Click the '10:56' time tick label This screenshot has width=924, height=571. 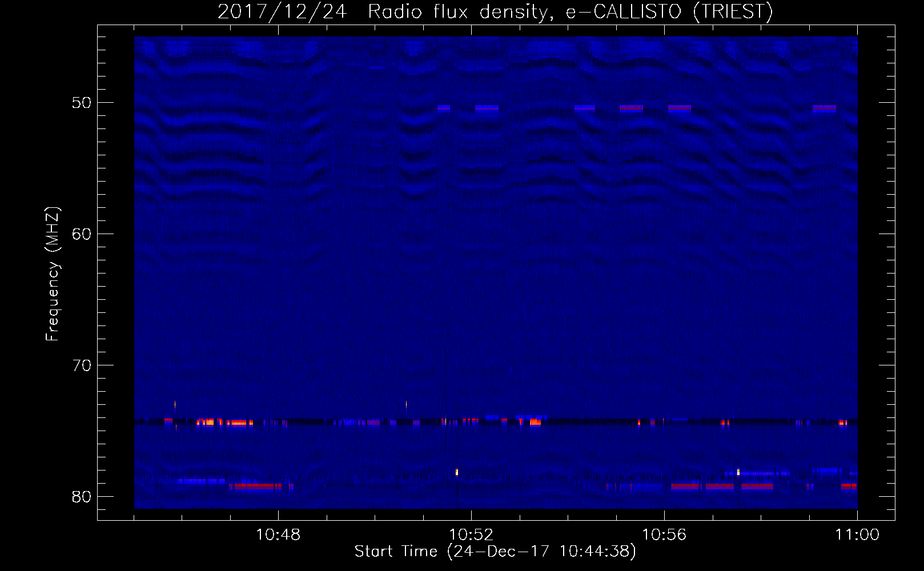point(664,535)
